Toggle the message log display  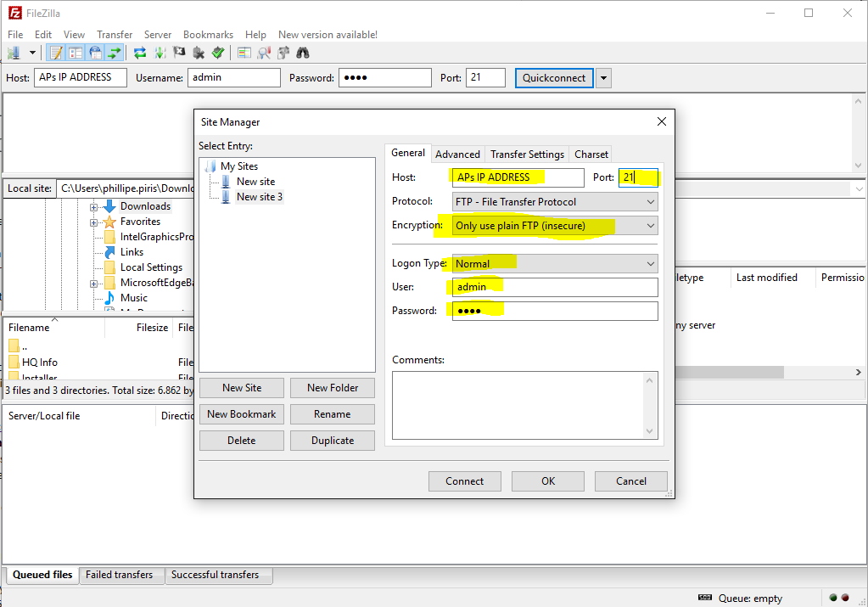pos(57,53)
